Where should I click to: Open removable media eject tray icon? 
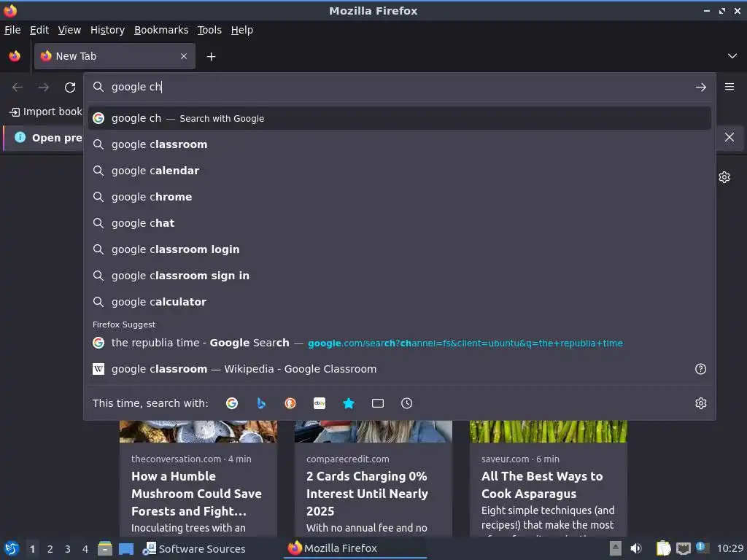[616, 548]
